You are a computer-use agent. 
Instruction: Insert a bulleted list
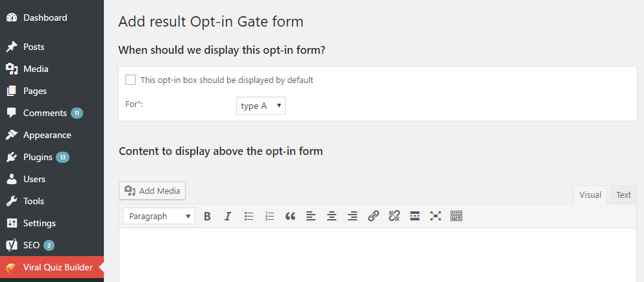pos(249,217)
